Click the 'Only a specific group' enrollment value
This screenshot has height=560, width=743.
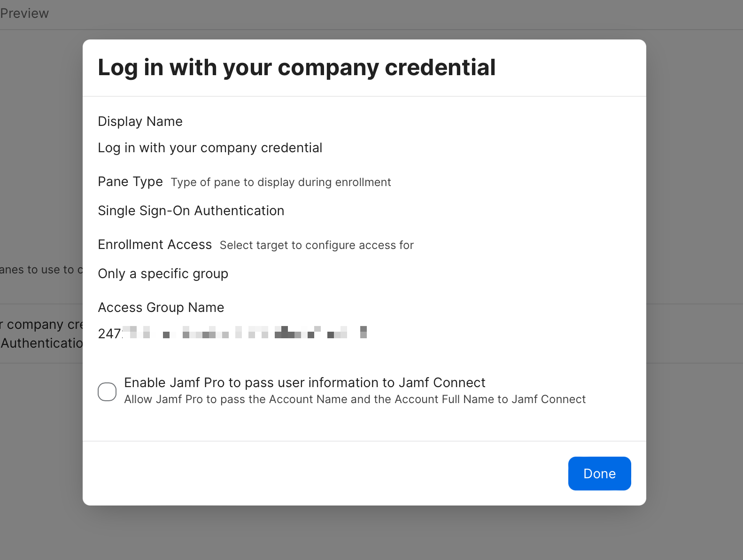click(x=163, y=274)
